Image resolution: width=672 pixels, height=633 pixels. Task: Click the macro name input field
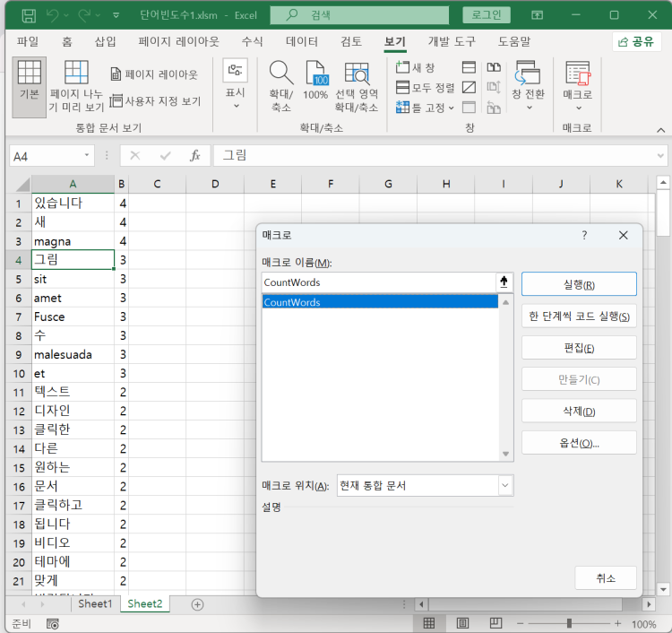(x=378, y=282)
